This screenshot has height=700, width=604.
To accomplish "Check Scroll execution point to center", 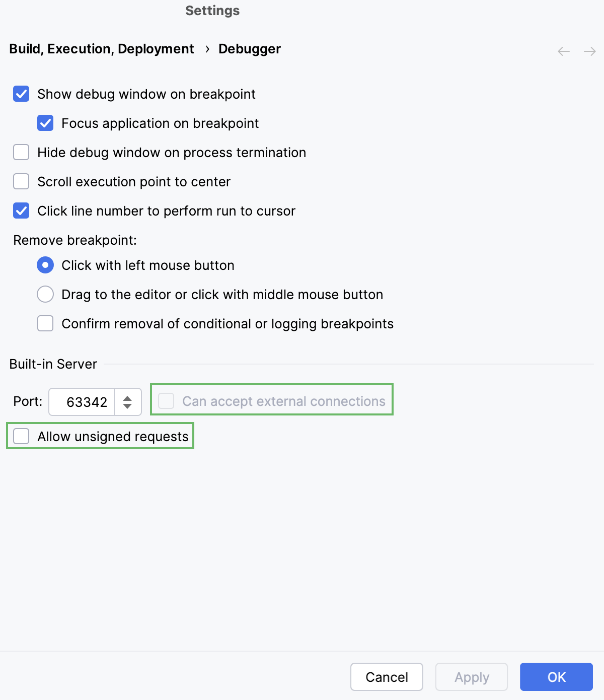I will pos(21,181).
